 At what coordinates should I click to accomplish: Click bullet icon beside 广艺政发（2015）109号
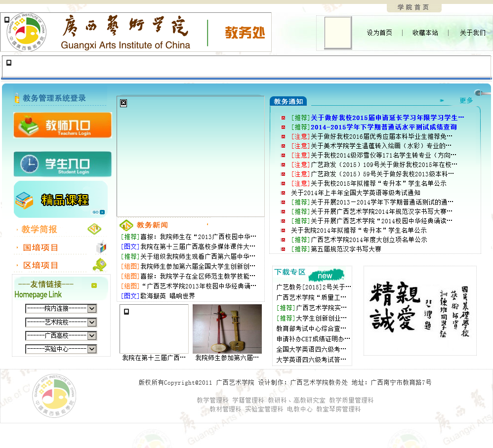point(283,165)
